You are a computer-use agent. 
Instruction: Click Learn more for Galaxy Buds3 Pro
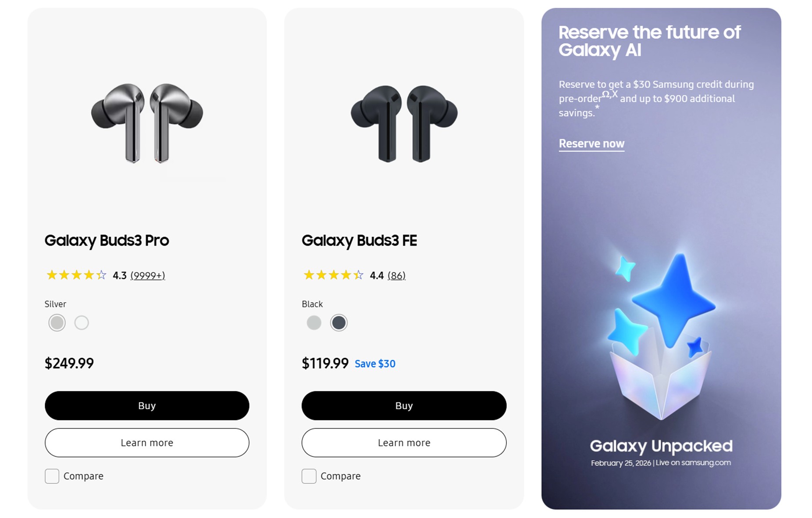click(x=147, y=443)
